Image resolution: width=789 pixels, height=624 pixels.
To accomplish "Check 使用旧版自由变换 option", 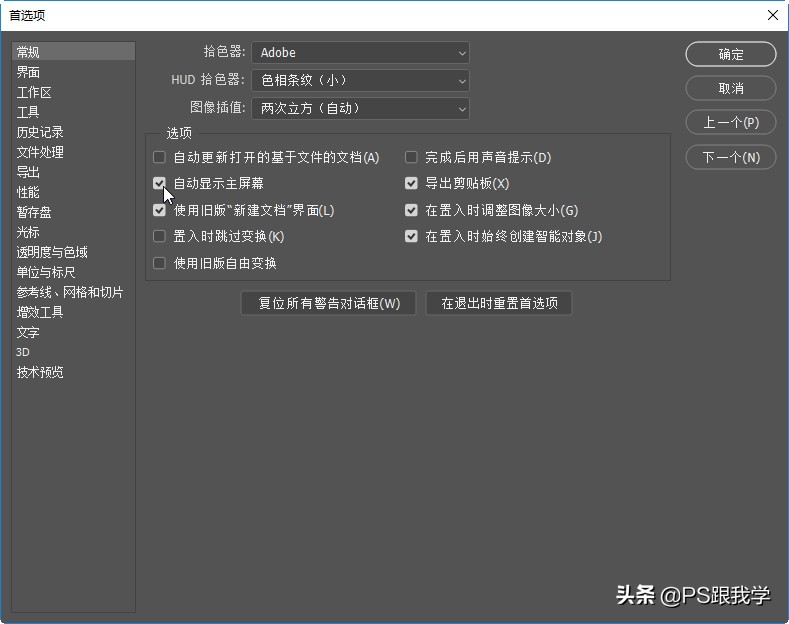I will click(x=159, y=263).
